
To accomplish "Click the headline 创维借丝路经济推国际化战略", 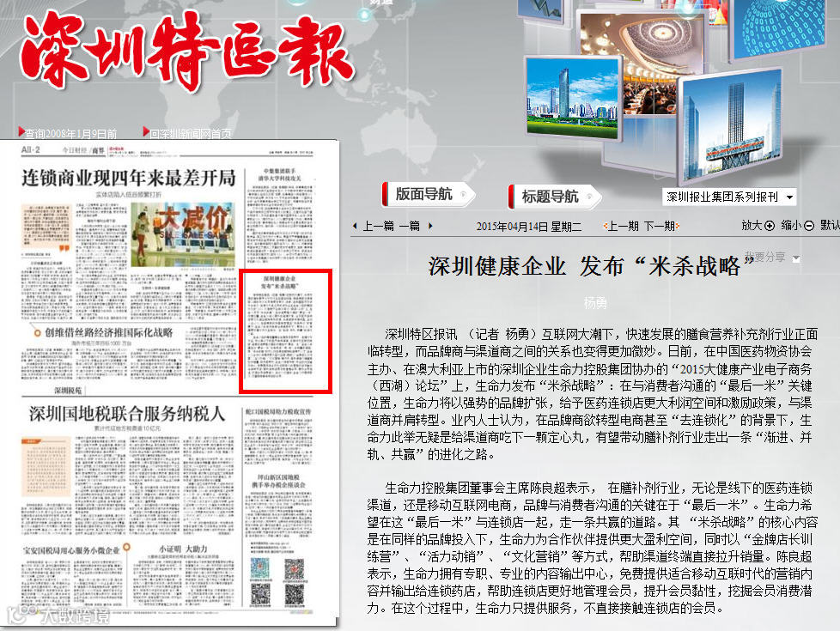I will pos(109,332).
